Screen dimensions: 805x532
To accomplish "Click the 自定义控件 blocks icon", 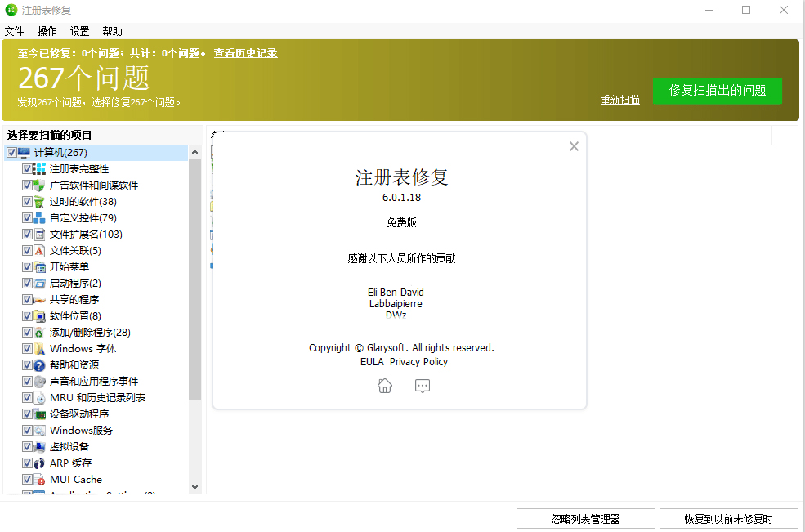I will click(x=39, y=218).
